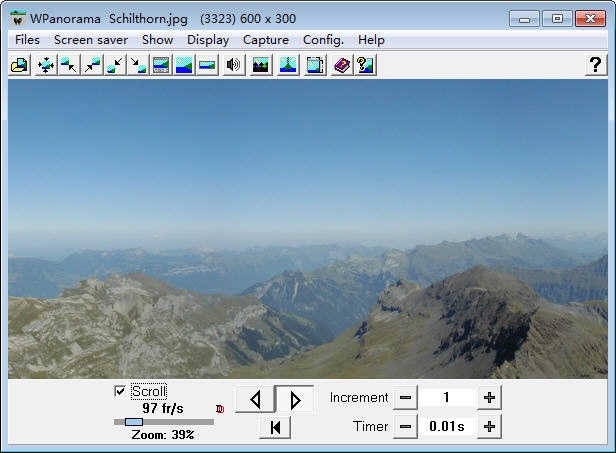
Task: Open the Screen saver menu
Action: [91, 40]
